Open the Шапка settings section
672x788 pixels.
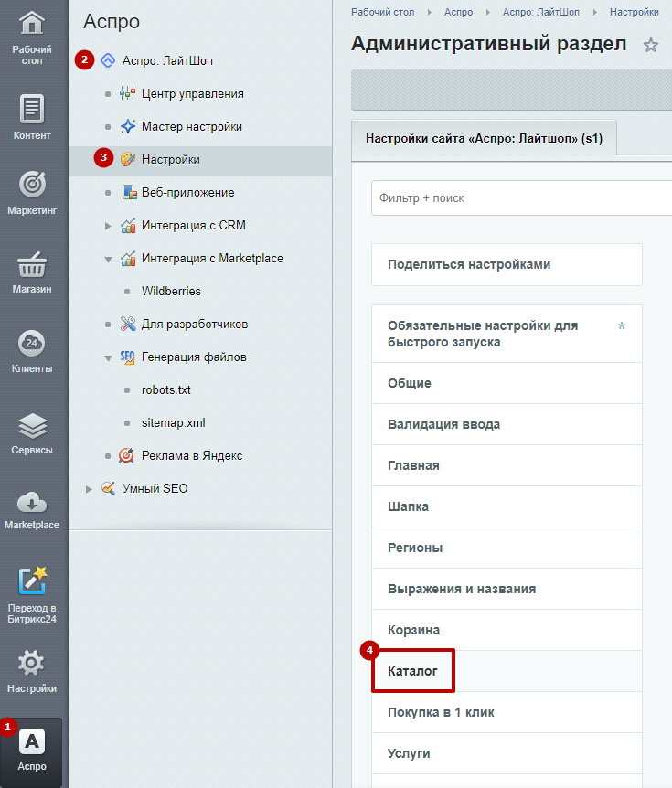(x=507, y=506)
